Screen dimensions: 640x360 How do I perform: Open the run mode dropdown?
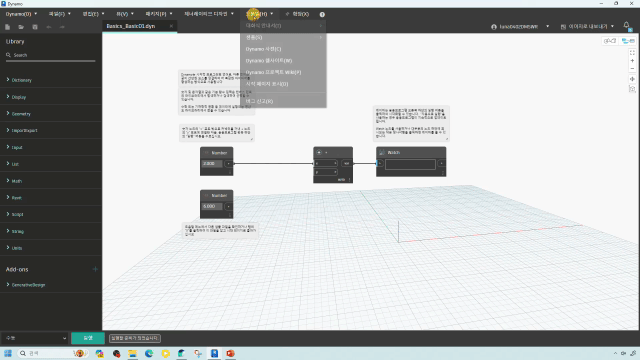tap(35, 338)
